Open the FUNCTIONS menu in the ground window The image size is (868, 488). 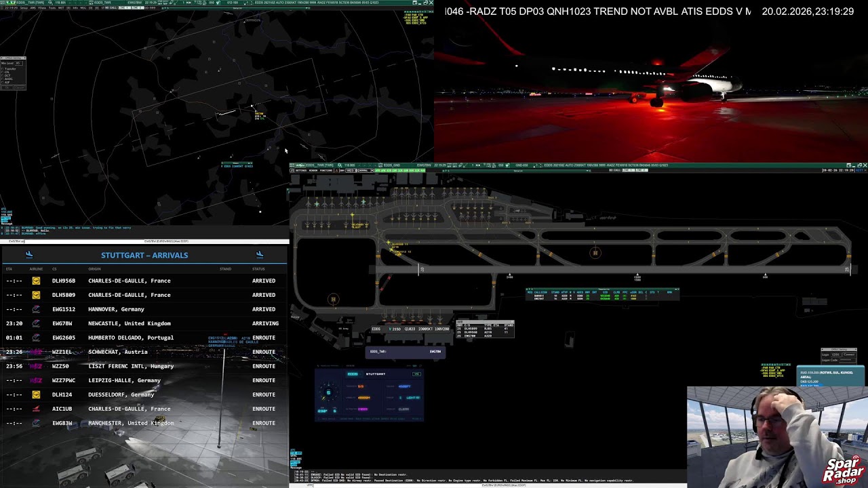tap(327, 170)
